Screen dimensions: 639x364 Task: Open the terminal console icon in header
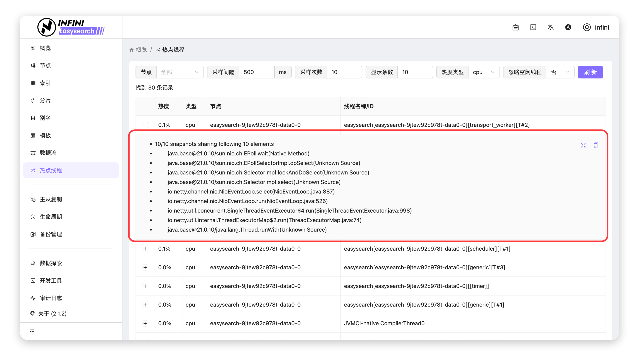click(x=533, y=27)
